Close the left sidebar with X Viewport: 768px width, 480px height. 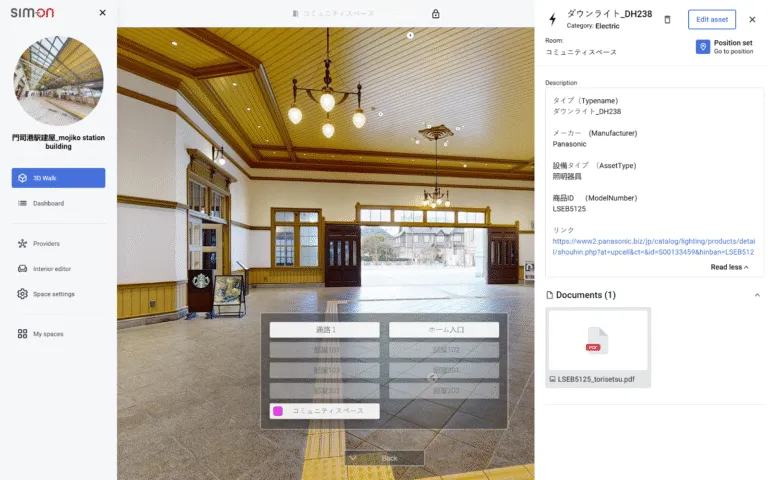[x=102, y=13]
